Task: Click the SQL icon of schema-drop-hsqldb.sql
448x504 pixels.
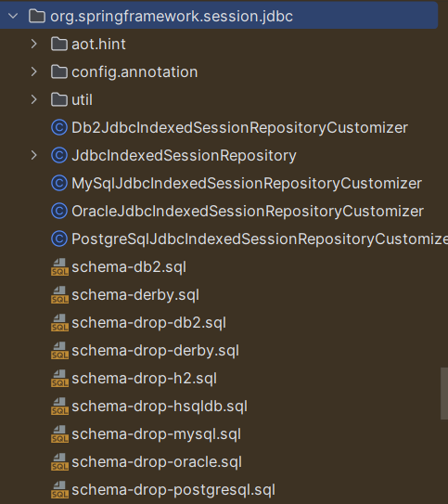Action: click(x=59, y=407)
